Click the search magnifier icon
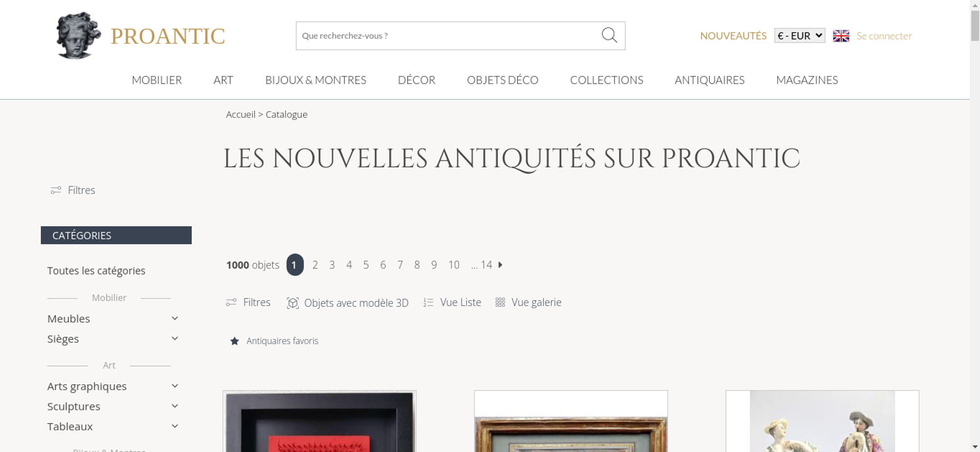The width and height of the screenshot is (980, 452). (x=609, y=35)
